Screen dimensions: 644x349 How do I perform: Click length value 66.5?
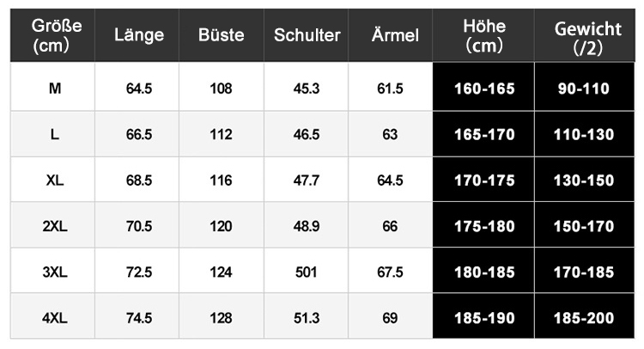[139, 134]
